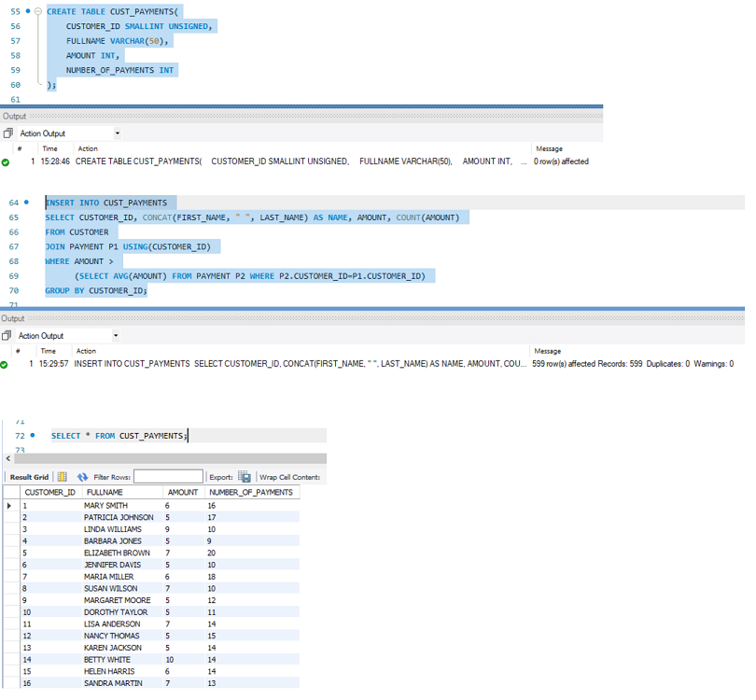Click the current row arrow beside MARY SMITH
The height and width of the screenshot is (700, 756).
(x=9, y=506)
